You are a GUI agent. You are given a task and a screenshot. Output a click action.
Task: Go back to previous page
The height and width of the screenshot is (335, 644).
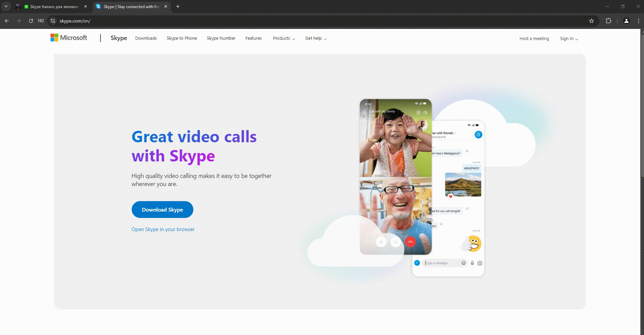point(7,21)
